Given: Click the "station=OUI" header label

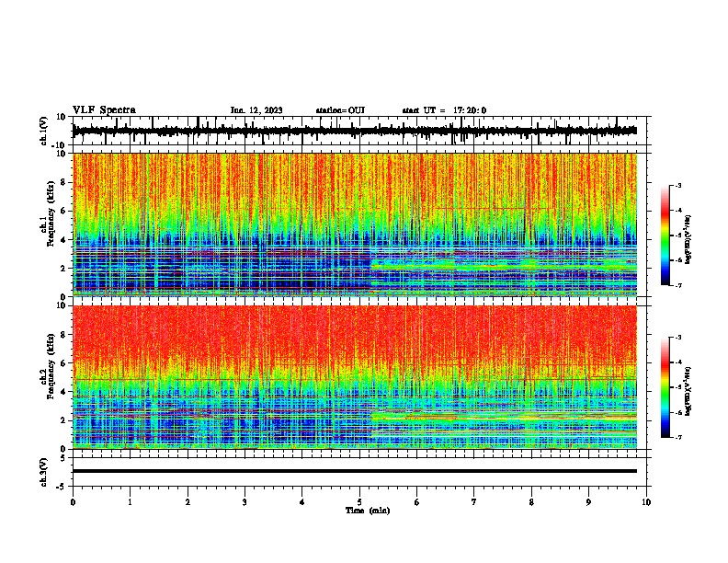Looking at the screenshot, I should (340, 110).
